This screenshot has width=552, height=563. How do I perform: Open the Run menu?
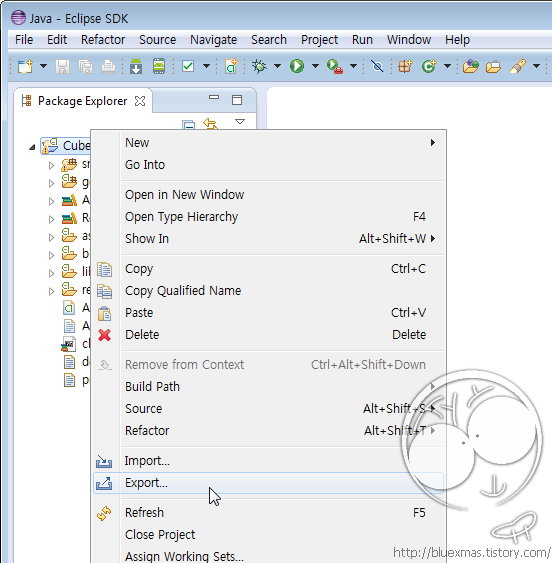click(x=362, y=39)
